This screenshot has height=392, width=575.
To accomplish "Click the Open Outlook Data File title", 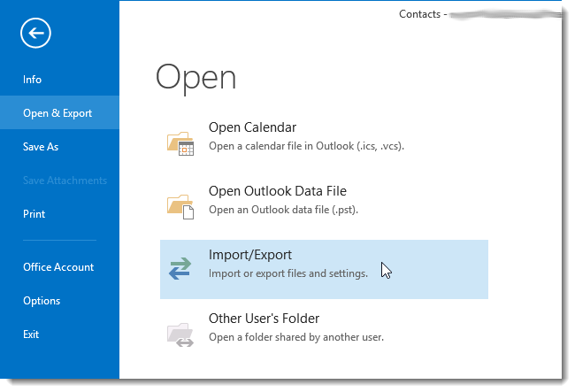I will pyautogui.click(x=278, y=191).
